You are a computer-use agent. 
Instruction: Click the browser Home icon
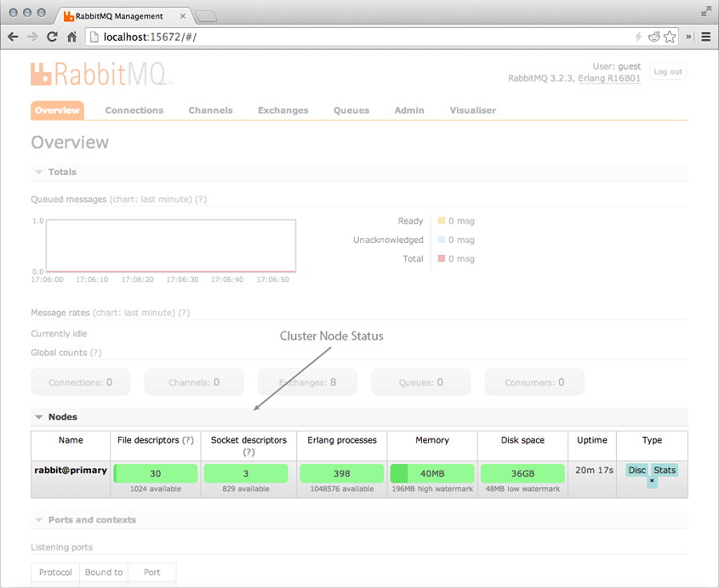(72, 36)
